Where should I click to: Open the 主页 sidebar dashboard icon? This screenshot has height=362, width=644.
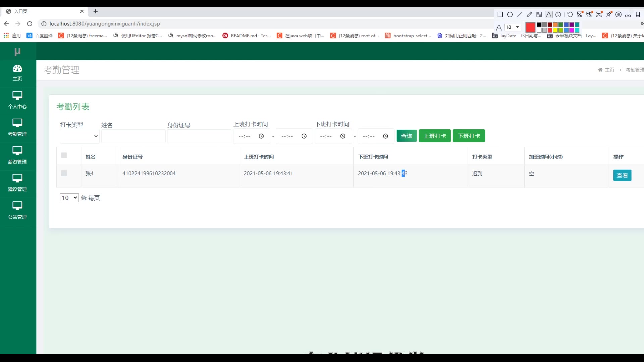(17, 73)
